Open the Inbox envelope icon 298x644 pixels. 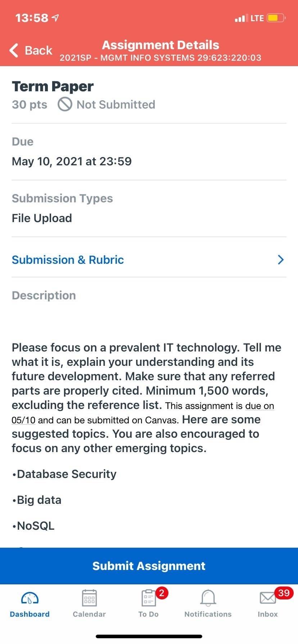267,598
